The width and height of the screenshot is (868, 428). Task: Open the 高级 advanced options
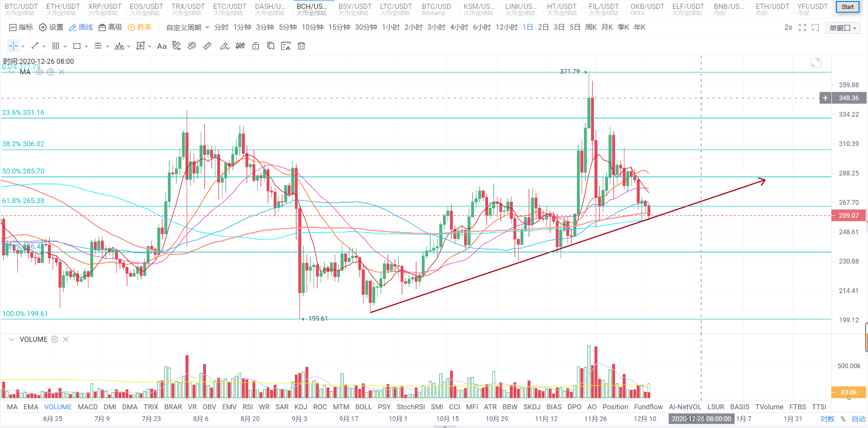[110, 27]
